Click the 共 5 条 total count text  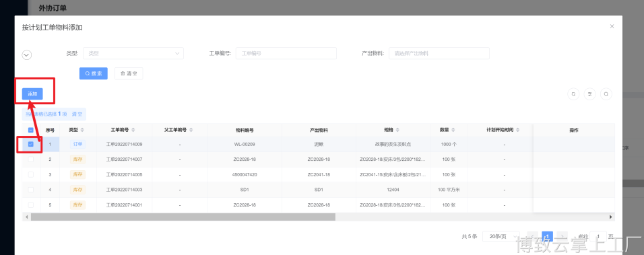point(470,237)
